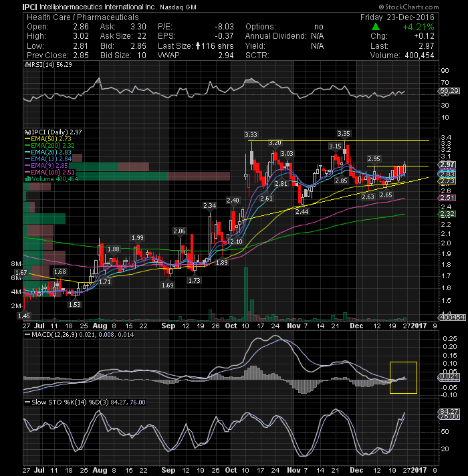Image resolution: width=468 pixels, height=476 pixels.
Task: Click the 2.34 price label
Action: click(210, 205)
